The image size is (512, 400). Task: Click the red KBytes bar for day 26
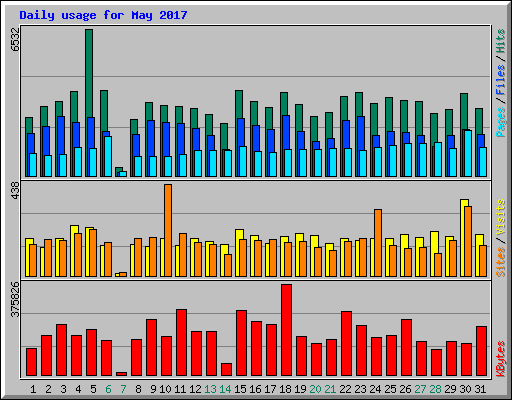click(x=407, y=348)
